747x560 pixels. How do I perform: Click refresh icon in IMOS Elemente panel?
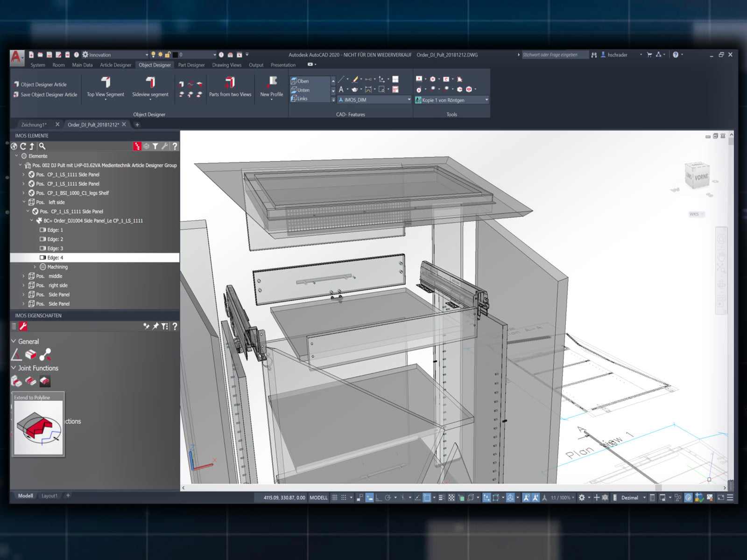click(23, 146)
